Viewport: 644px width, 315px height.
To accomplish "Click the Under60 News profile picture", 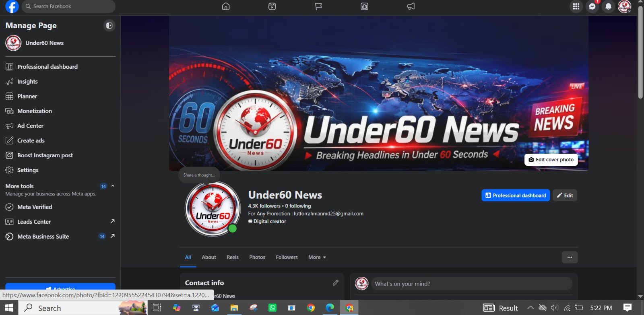I will click(x=213, y=209).
